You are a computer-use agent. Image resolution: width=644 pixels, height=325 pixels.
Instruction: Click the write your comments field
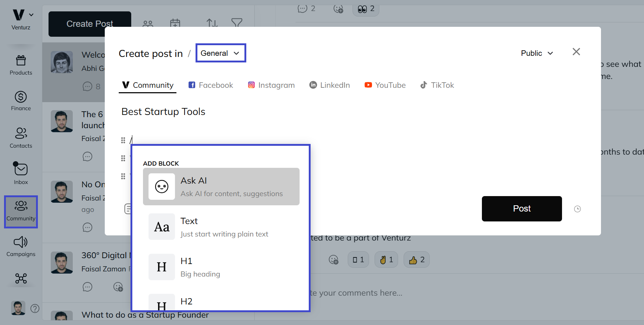356,293
